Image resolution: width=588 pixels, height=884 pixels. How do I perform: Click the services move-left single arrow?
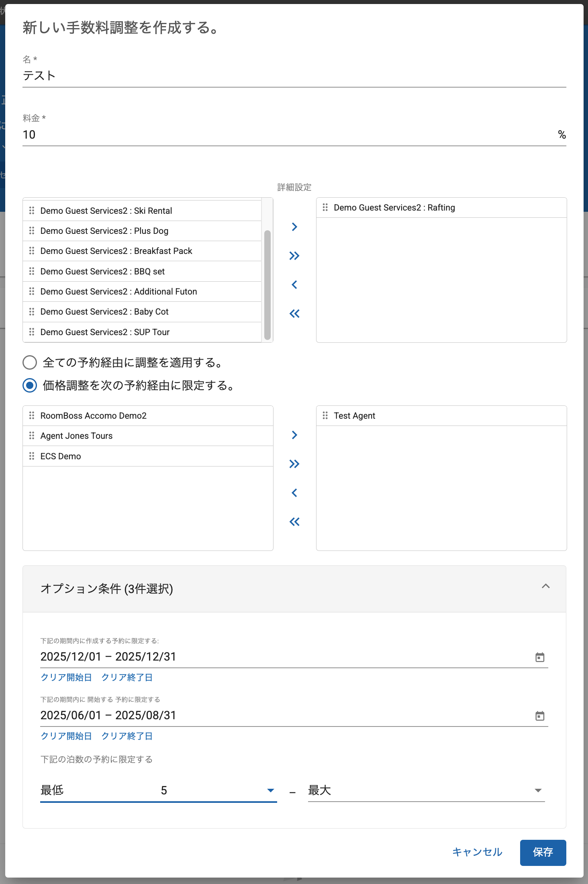pos(294,285)
